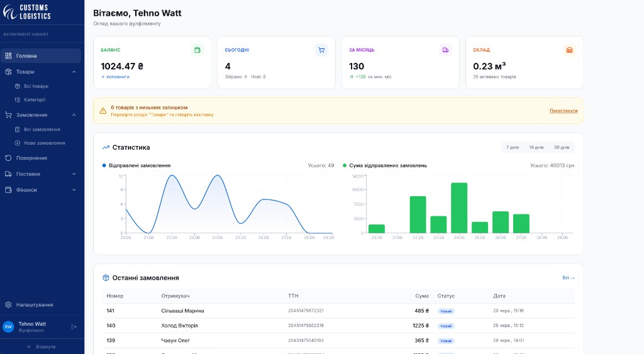Screen dimensions: 644x354
Task: Click the 1024.47 ₴ balance value
Action: pos(122,66)
